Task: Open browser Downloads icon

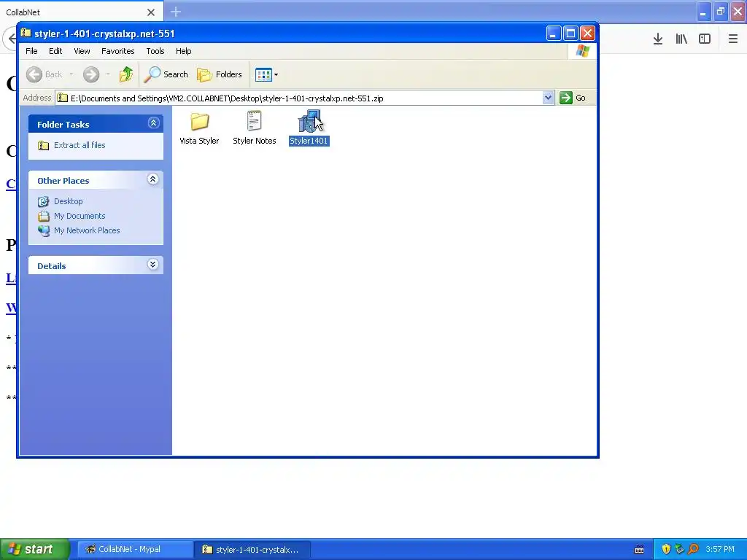Action: click(658, 39)
